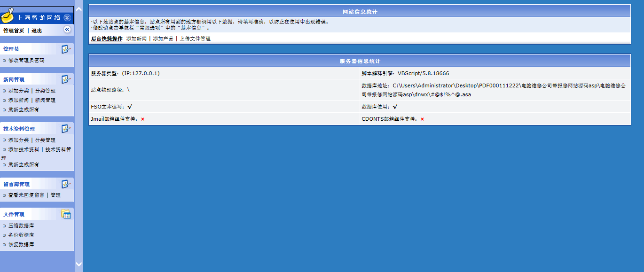Open 添加分类 under 技术资料管理
Screen dimensions: 644x272
[18, 140]
